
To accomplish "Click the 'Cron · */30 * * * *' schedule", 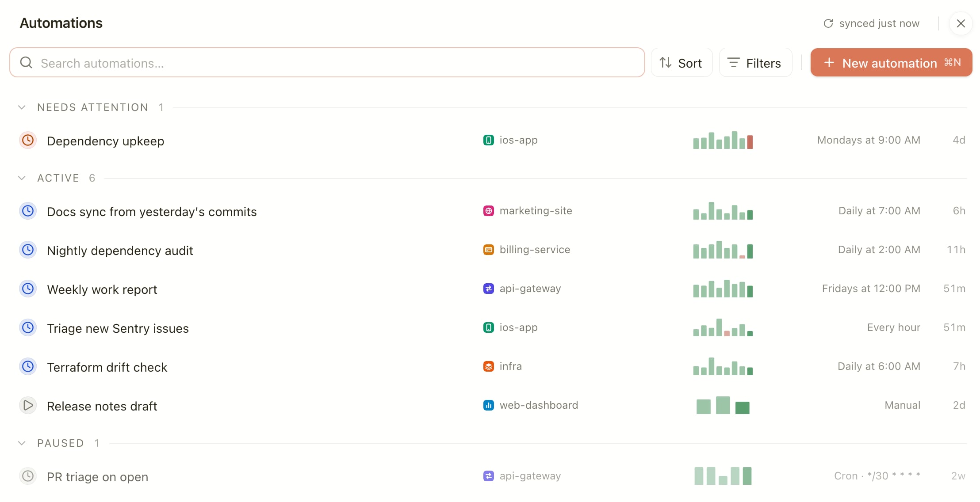I will click(877, 476).
